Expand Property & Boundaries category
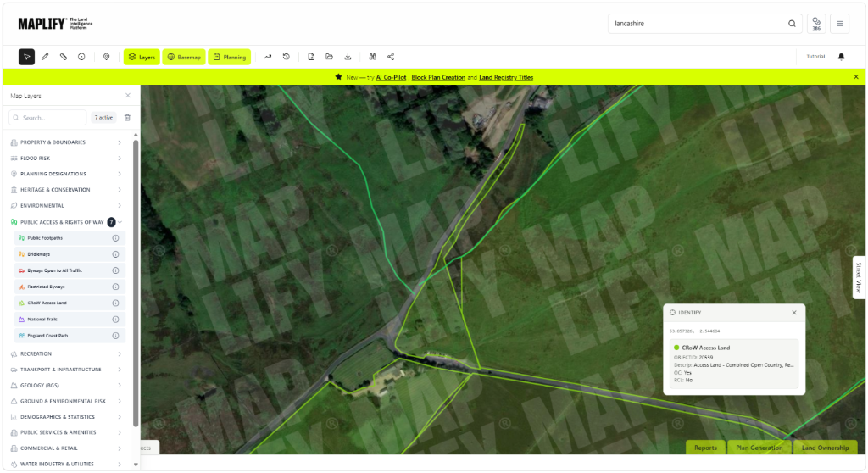The image size is (868, 473). tap(66, 142)
